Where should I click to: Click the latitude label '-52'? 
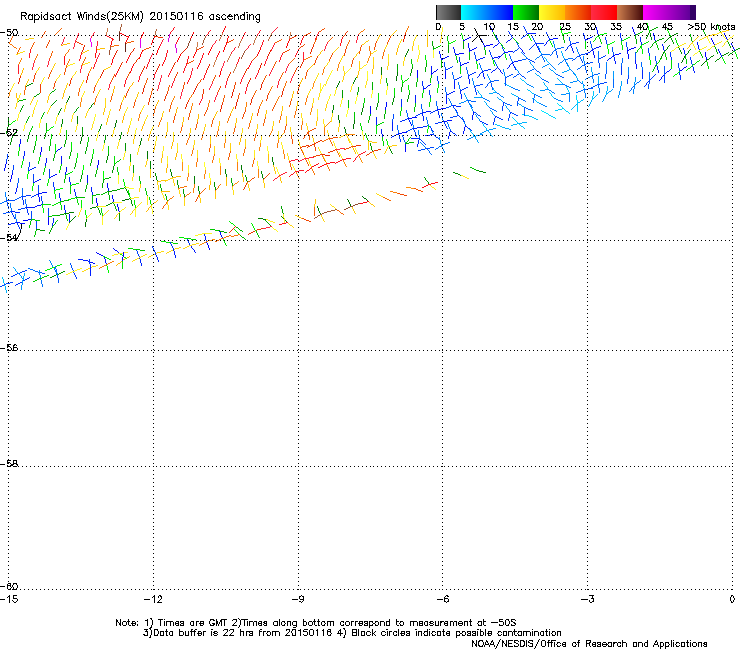9,133
